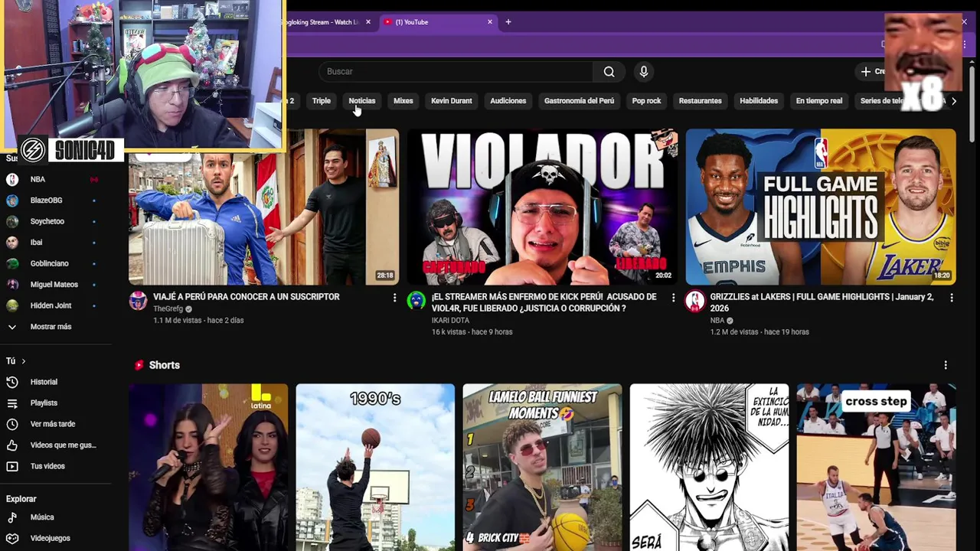This screenshot has width=980, height=551.
Task: Open options menu for IKARI DOTA video
Action: tap(673, 298)
